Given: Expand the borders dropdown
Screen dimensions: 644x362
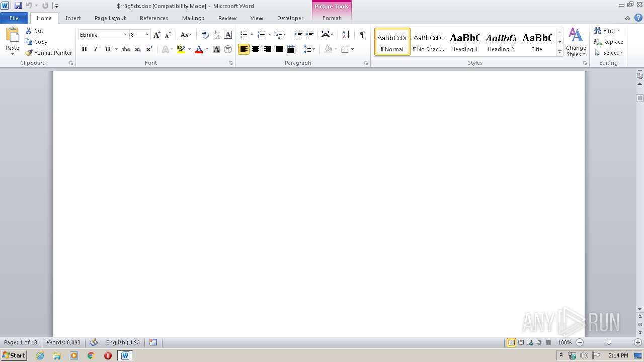Looking at the screenshot, I should (x=352, y=49).
